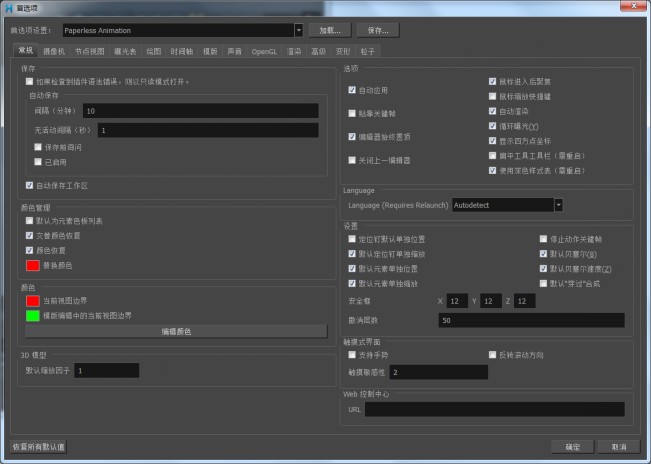Select the 常规 tab

[25, 50]
